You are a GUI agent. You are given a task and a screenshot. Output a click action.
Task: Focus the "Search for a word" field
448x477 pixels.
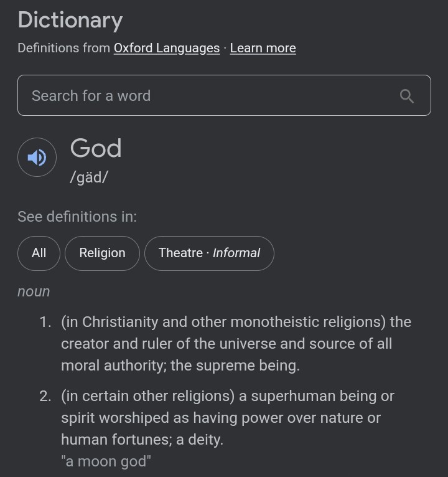[x=205, y=96]
